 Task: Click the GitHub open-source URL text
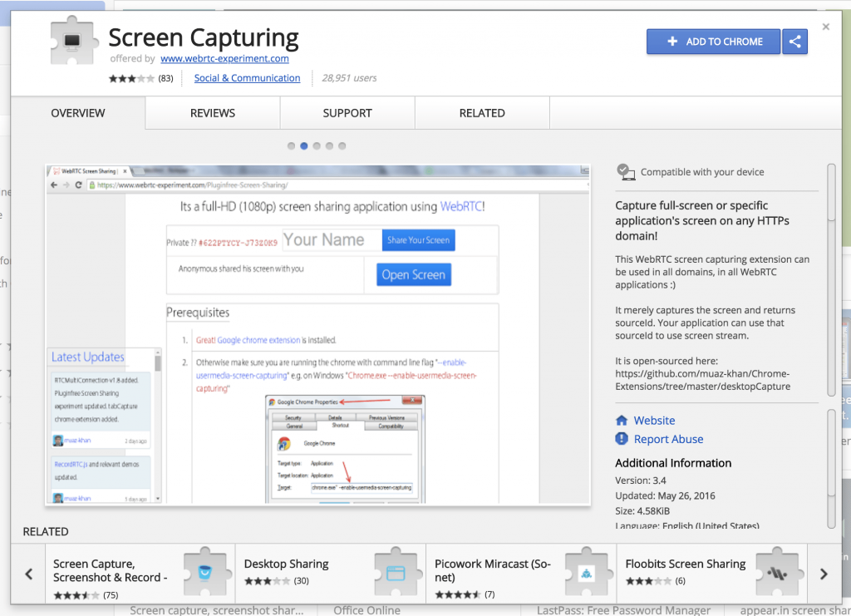pyautogui.click(x=702, y=380)
